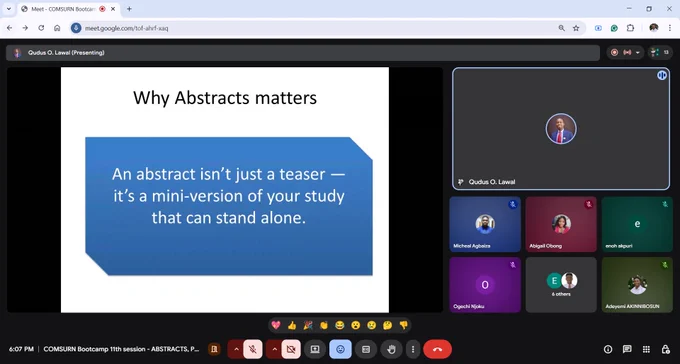Open host controls lock icon

pos(665,349)
